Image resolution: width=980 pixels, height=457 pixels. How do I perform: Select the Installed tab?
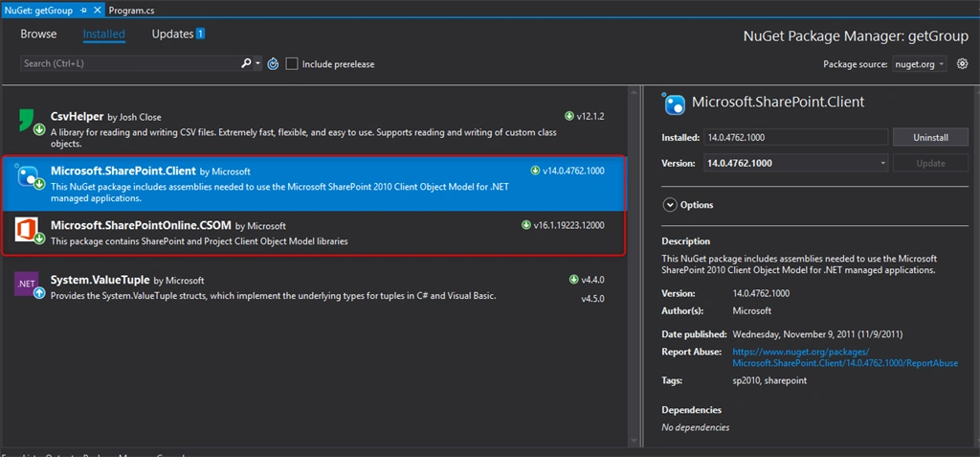coord(104,34)
